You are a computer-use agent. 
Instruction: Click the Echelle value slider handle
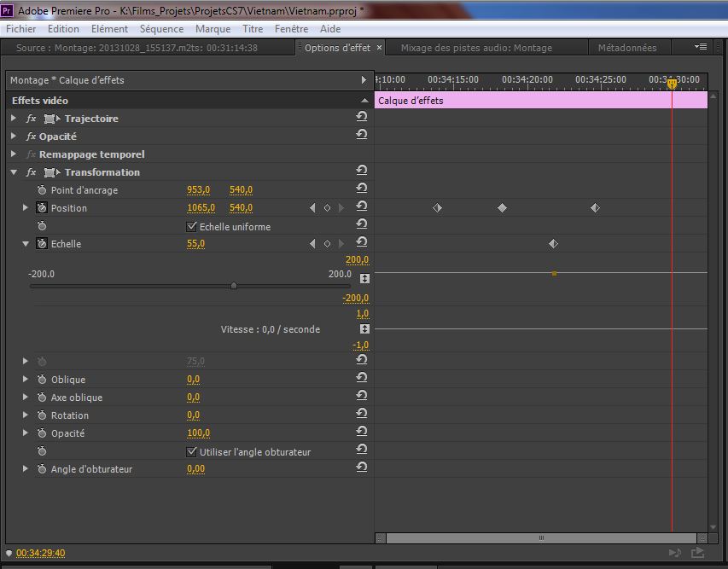pos(233,286)
